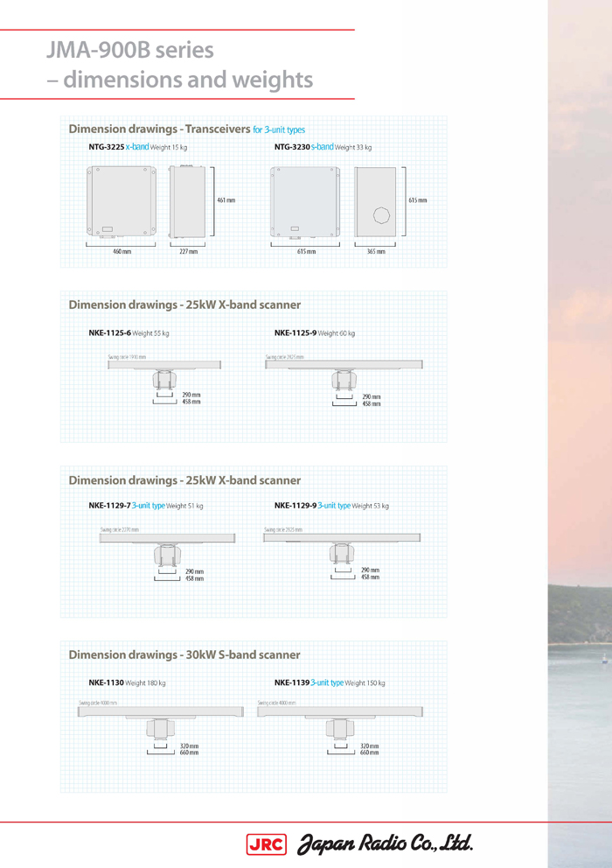This screenshot has height=868, width=612.
Task: Click "290 mm" under the NKE-1129-9 scanner
Action: point(370,570)
